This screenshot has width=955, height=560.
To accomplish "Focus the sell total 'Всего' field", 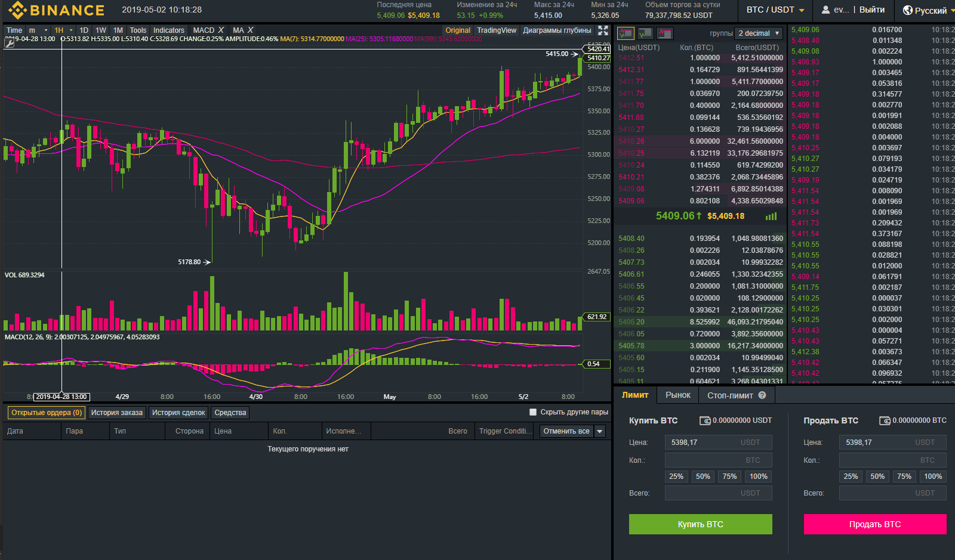I will [x=893, y=493].
